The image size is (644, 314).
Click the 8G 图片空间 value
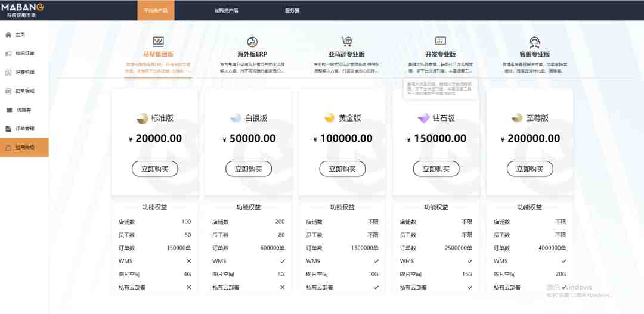click(281, 274)
